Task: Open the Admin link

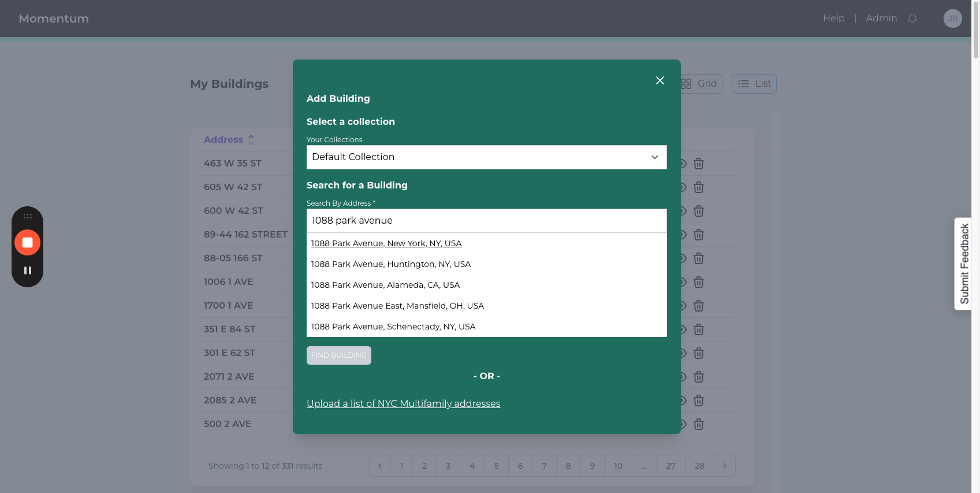Action: (x=881, y=18)
